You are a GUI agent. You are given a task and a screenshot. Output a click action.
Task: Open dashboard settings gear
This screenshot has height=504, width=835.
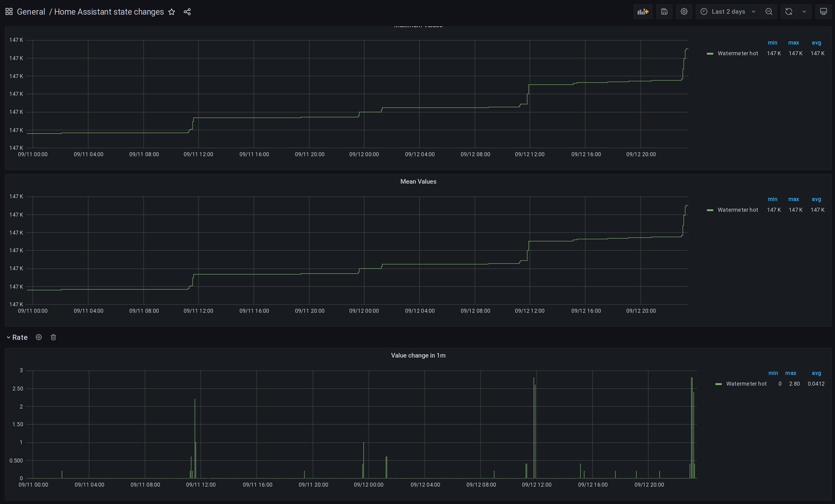pos(684,12)
